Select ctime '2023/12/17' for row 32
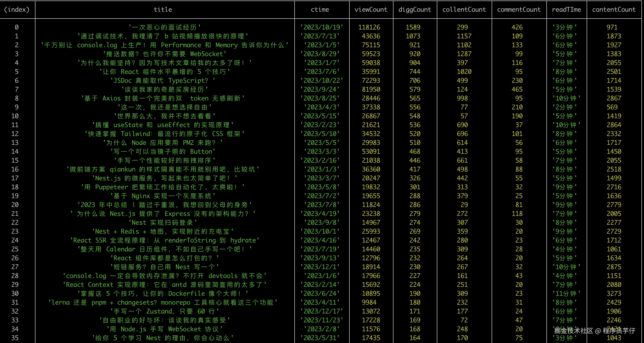The height and width of the screenshot is (343, 644). coord(322,311)
